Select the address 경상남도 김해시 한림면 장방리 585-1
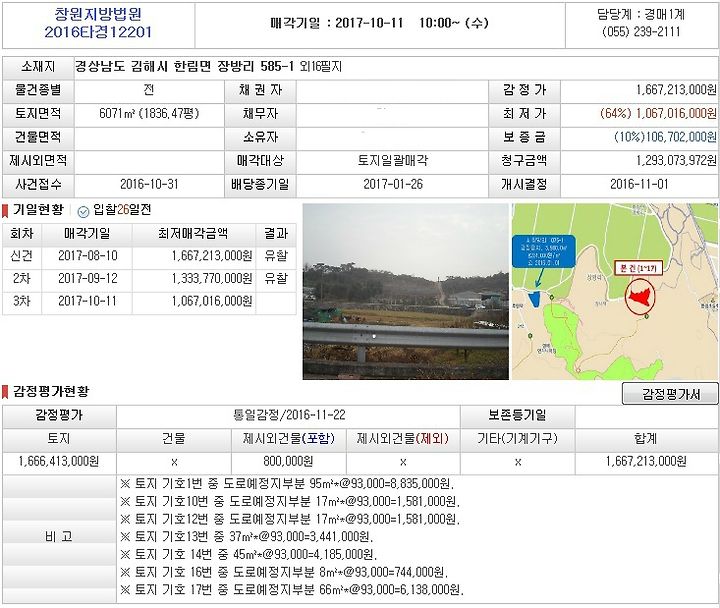 (184, 67)
